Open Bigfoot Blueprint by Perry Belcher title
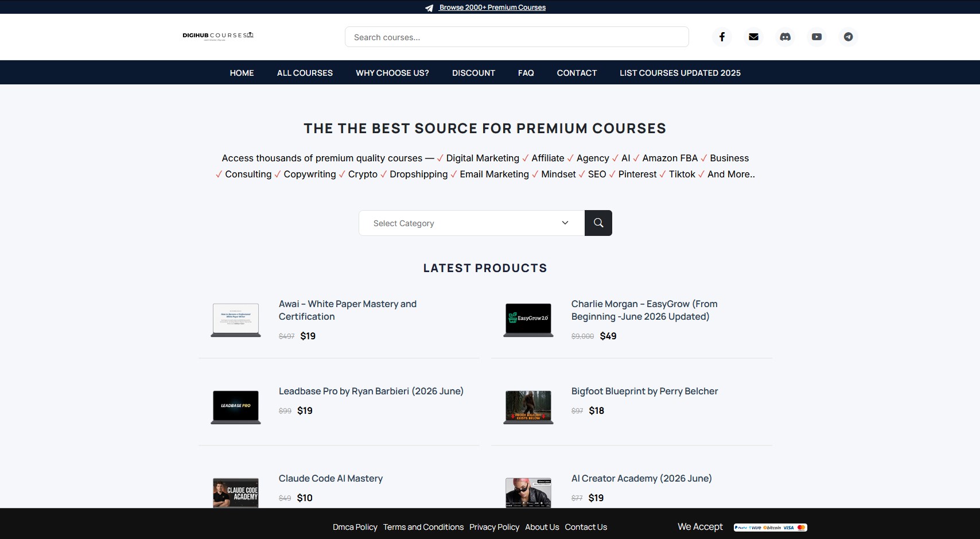The image size is (980, 539). coord(644,391)
